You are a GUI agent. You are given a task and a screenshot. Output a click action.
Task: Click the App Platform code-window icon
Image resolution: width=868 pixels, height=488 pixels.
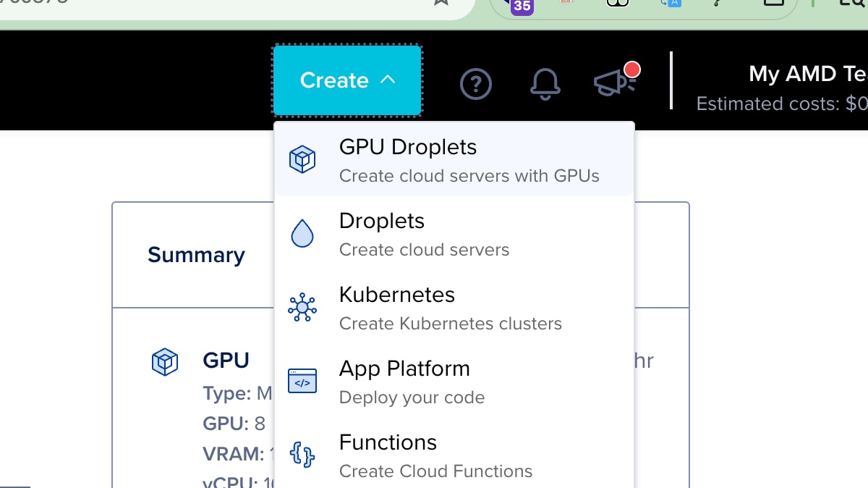[x=302, y=381]
